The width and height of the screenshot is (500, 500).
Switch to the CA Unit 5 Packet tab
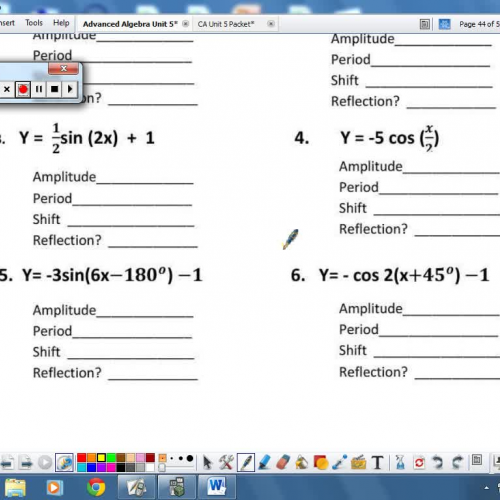226,24
